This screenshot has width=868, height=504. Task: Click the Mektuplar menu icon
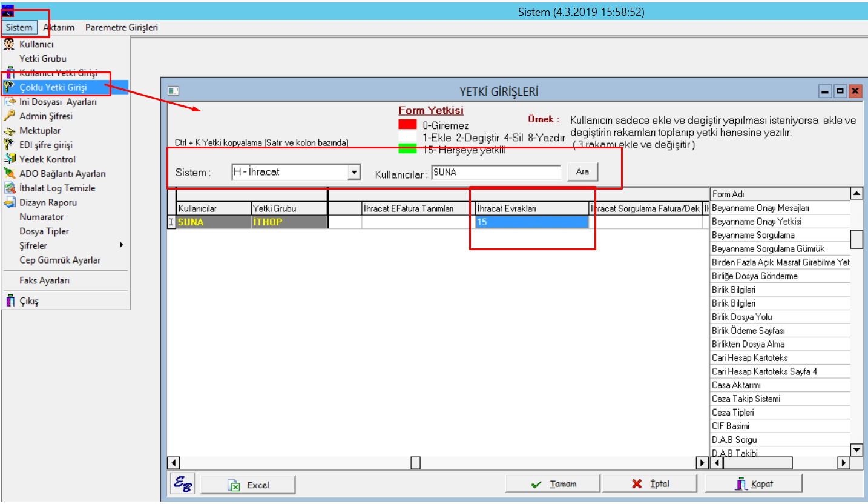(9, 131)
